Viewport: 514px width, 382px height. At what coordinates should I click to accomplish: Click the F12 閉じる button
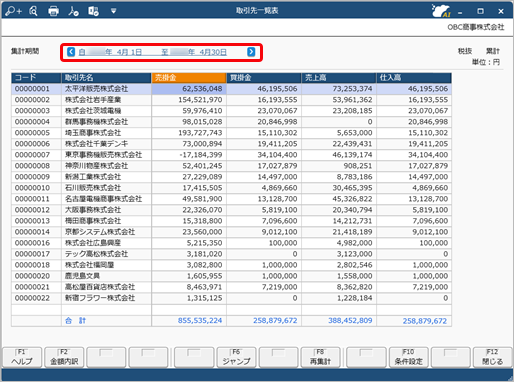492,357
